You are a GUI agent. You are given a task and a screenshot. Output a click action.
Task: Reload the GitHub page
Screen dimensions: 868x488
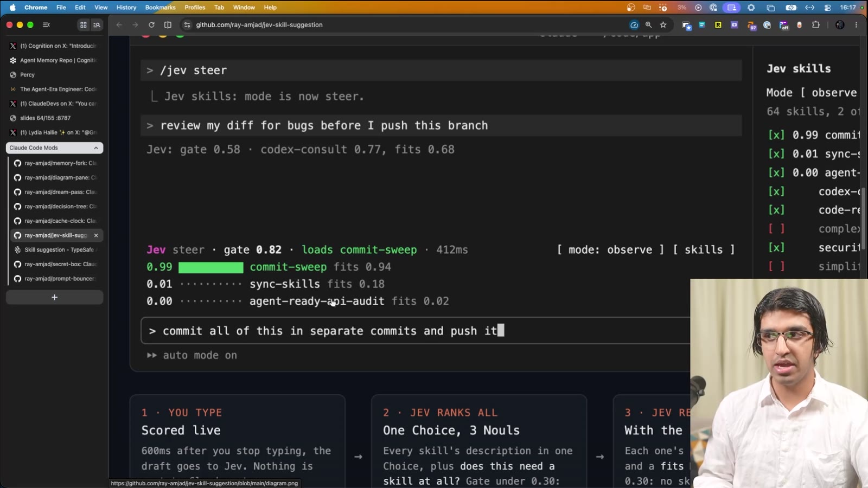[151, 25]
